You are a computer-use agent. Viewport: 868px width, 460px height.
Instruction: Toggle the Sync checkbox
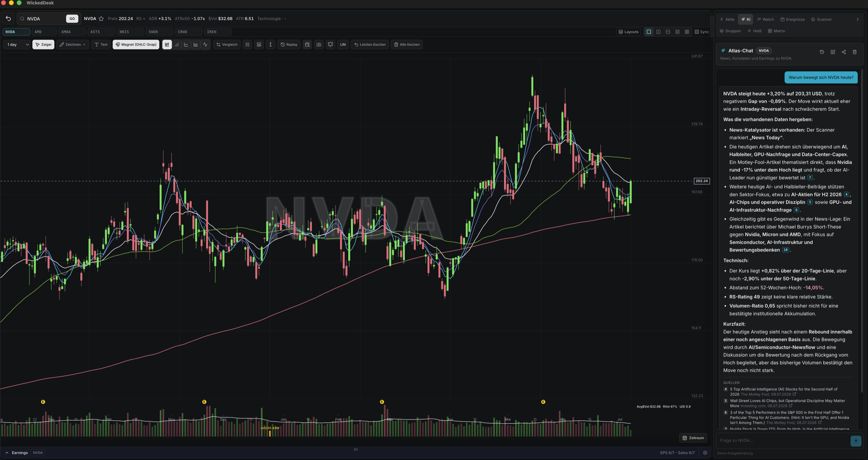click(697, 32)
